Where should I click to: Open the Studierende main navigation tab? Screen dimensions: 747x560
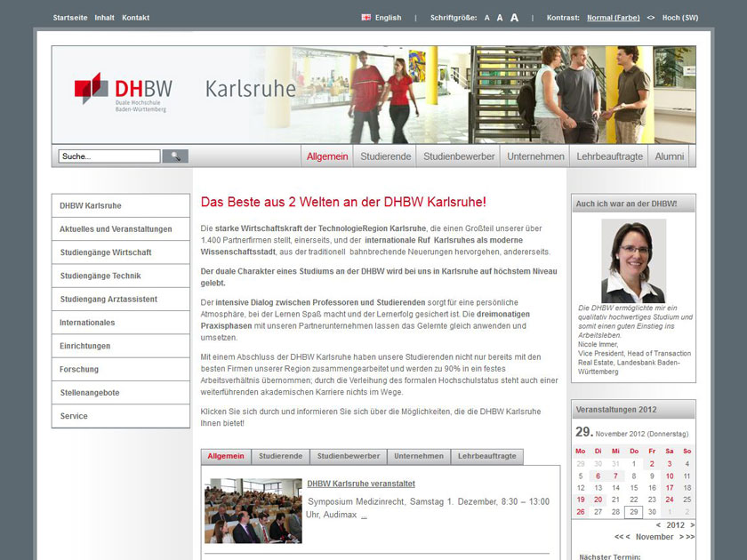[385, 156]
